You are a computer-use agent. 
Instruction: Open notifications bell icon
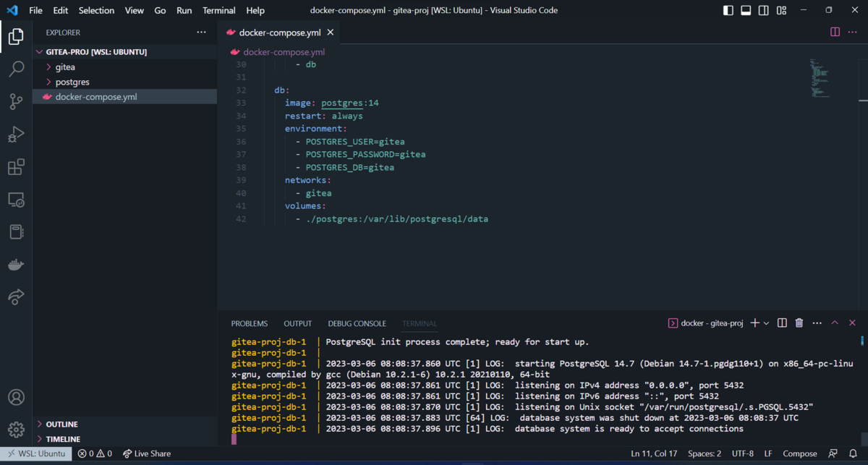pos(853,454)
